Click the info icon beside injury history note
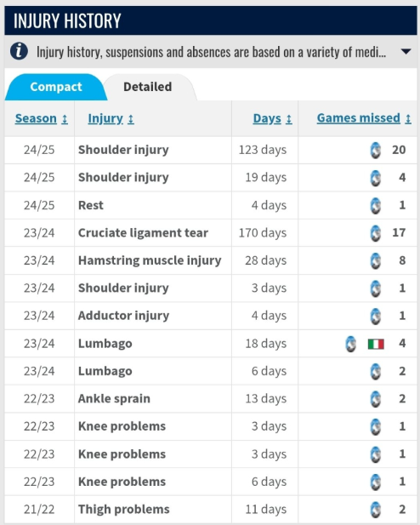 click(x=19, y=51)
